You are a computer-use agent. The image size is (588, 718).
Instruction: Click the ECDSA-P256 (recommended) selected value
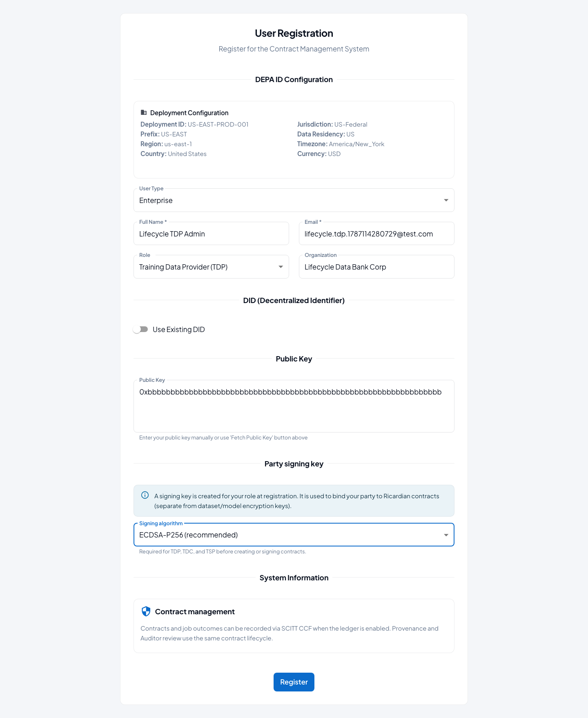tap(189, 535)
